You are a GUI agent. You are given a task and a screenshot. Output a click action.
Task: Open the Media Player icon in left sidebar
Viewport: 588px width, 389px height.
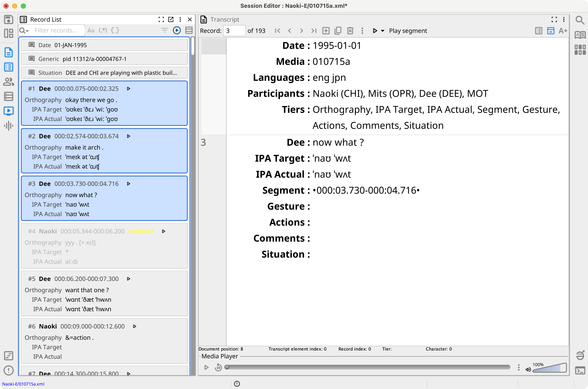[x=8, y=111]
